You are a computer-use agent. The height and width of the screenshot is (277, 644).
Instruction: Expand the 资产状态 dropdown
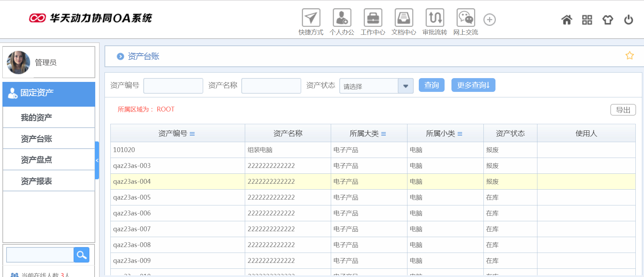tap(405, 86)
